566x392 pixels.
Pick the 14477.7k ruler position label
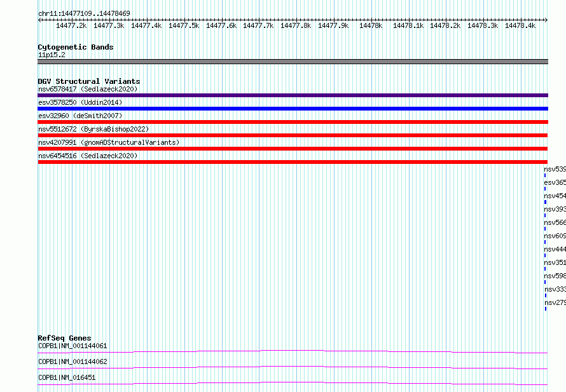[x=258, y=25]
